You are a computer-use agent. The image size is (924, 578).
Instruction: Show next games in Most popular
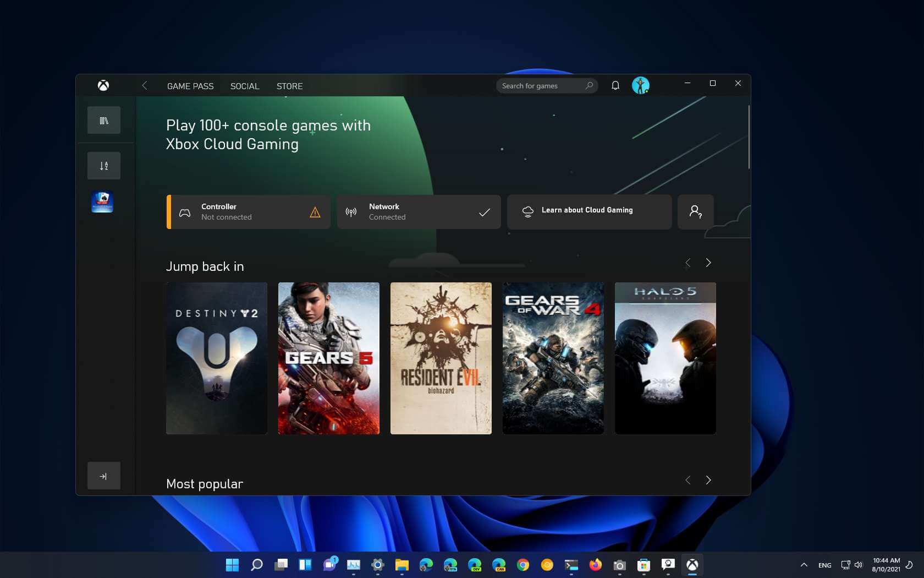point(708,480)
